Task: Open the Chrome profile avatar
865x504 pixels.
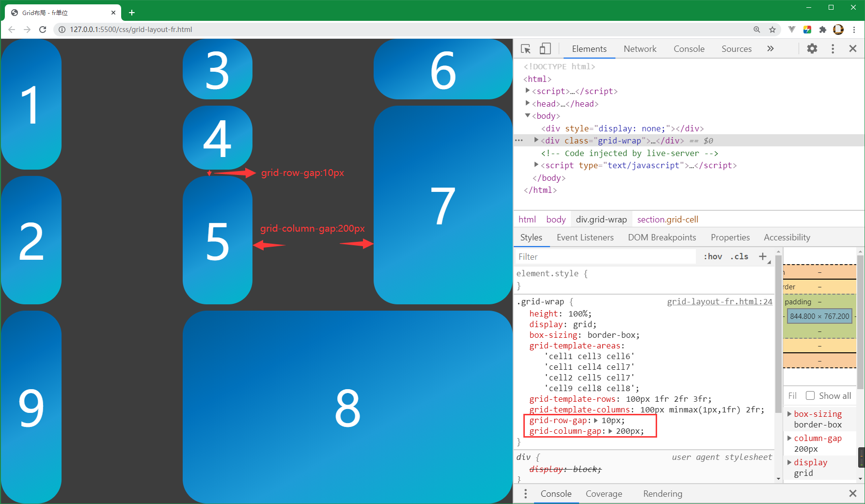Action: tap(838, 30)
